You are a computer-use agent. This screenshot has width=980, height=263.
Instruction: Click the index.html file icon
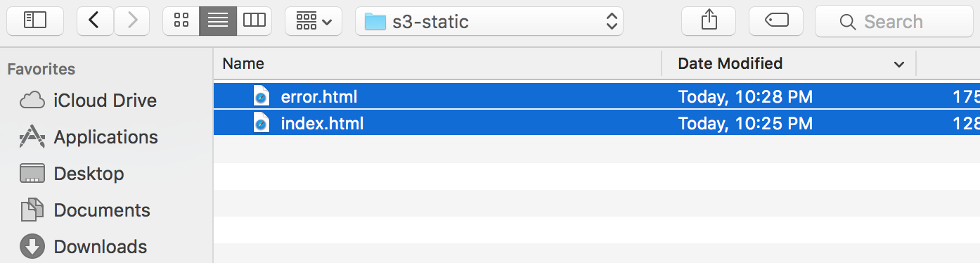261,124
